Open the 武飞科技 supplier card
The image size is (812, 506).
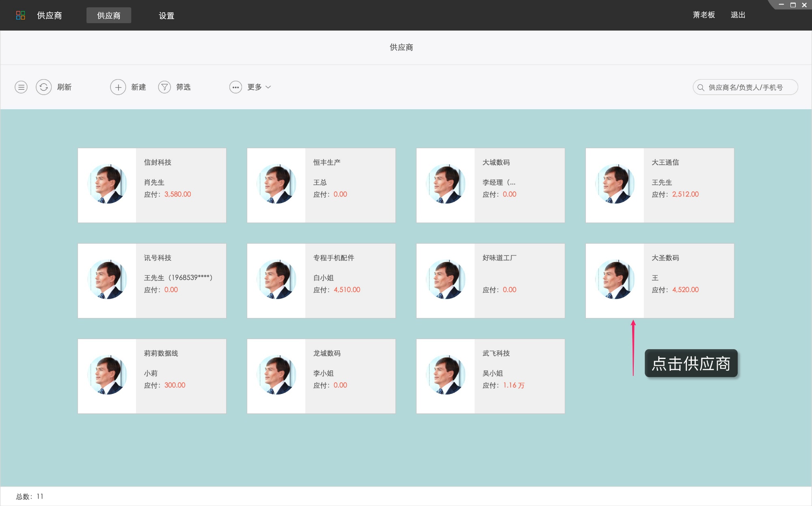click(x=490, y=376)
